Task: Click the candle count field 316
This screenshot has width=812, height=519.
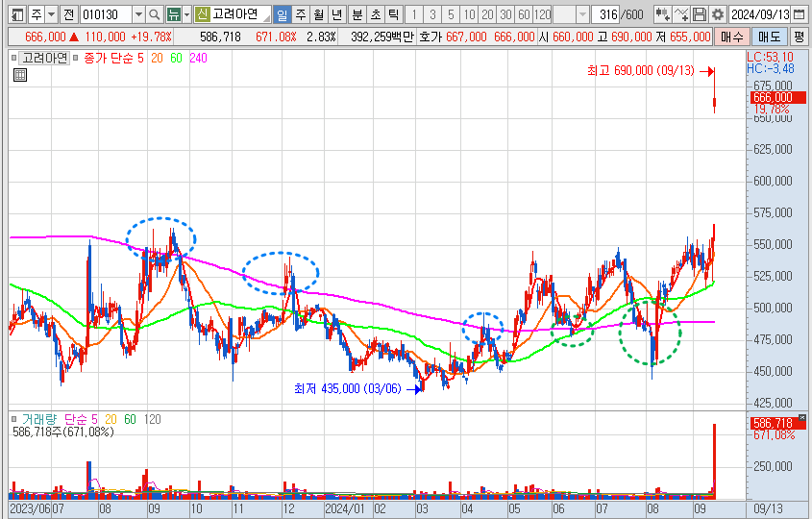Action: 608,14
